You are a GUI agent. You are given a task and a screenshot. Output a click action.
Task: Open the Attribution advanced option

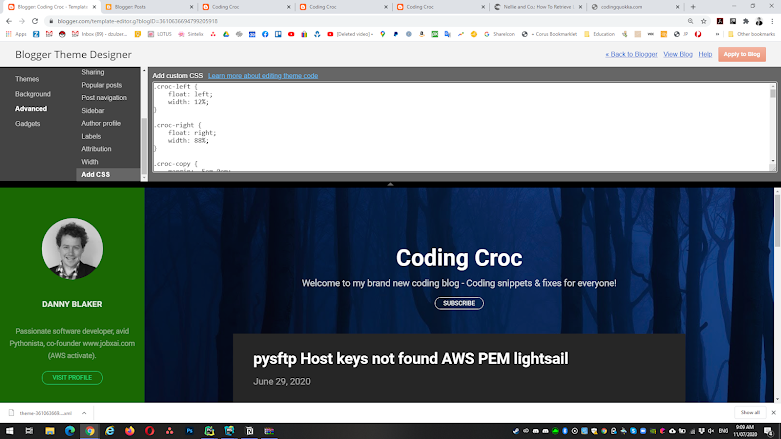(96, 149)
